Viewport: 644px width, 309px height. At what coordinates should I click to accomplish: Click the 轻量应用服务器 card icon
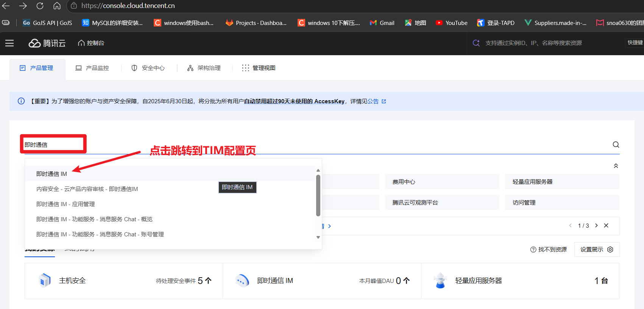tap(440, 281)
